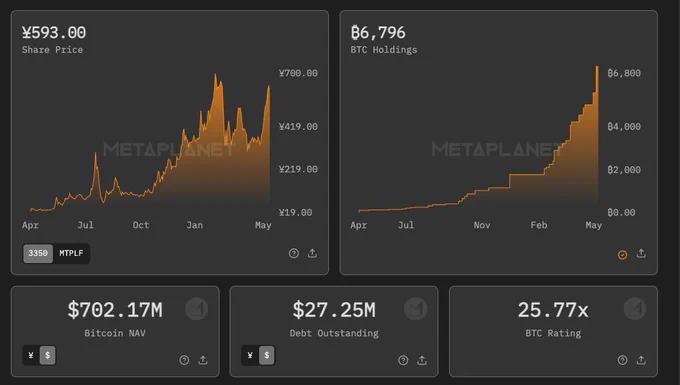The height and width of the screenshot is (385, 680).
Task: Click the May peak on BTC Holdings chart
Action: (x=597, y=67)
